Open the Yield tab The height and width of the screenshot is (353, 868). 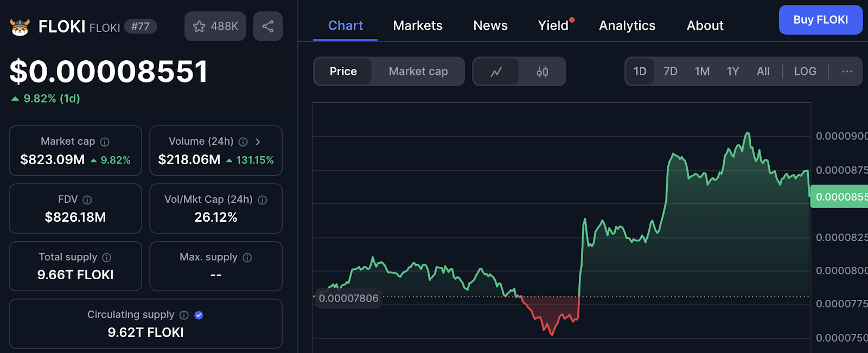point(553,25)
